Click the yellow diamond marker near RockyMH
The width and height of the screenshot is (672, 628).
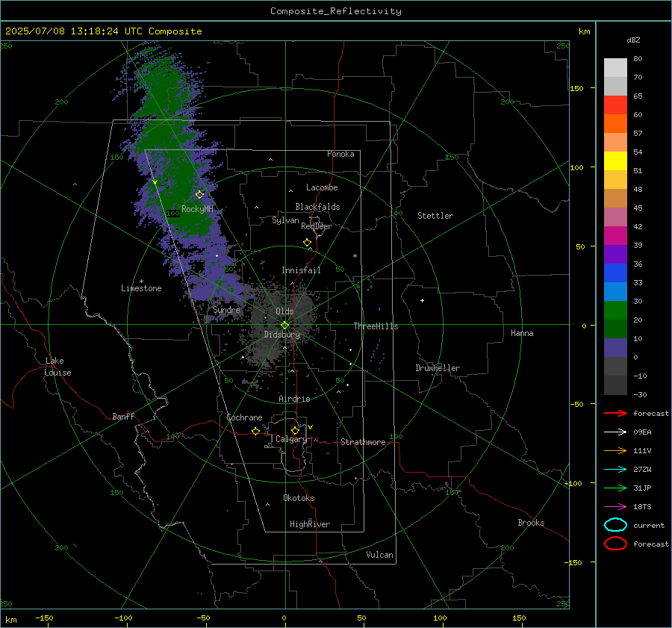pos(199,195)
